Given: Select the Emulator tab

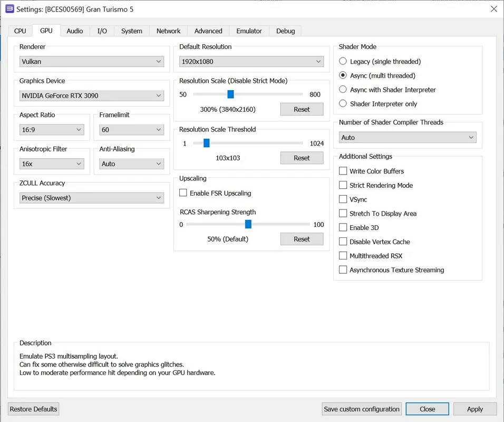Looking at the screenshot, I should click(249, 31).
